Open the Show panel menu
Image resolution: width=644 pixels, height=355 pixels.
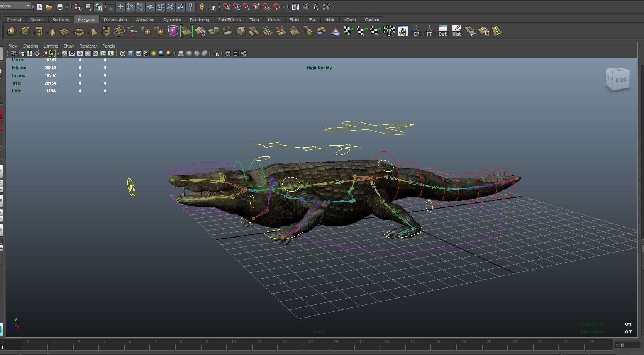click(x=69, y=46)
